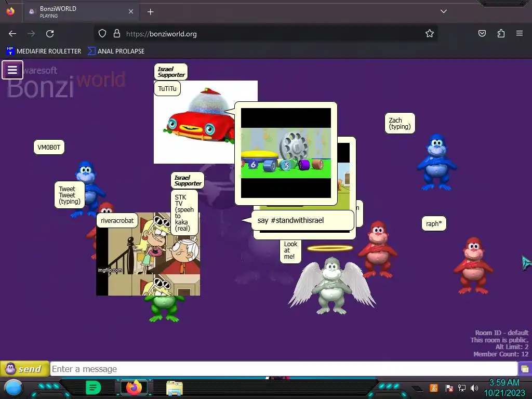Click Zach's blue Bonzi character
Screen dimensions: 532x399
pyautogui.click(x=436, y=162)
